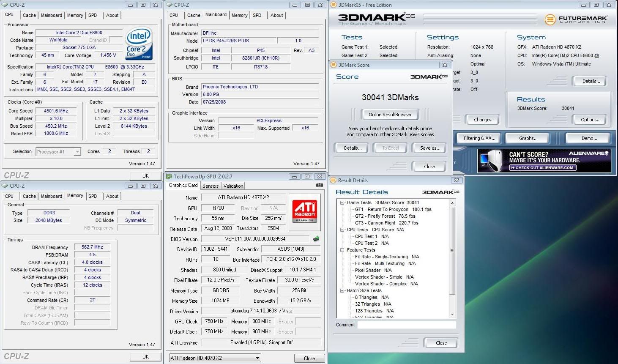618x364 pixels.
Task: Click Details... in 3DMark Score dialog
Action: (x=353, y=148)
